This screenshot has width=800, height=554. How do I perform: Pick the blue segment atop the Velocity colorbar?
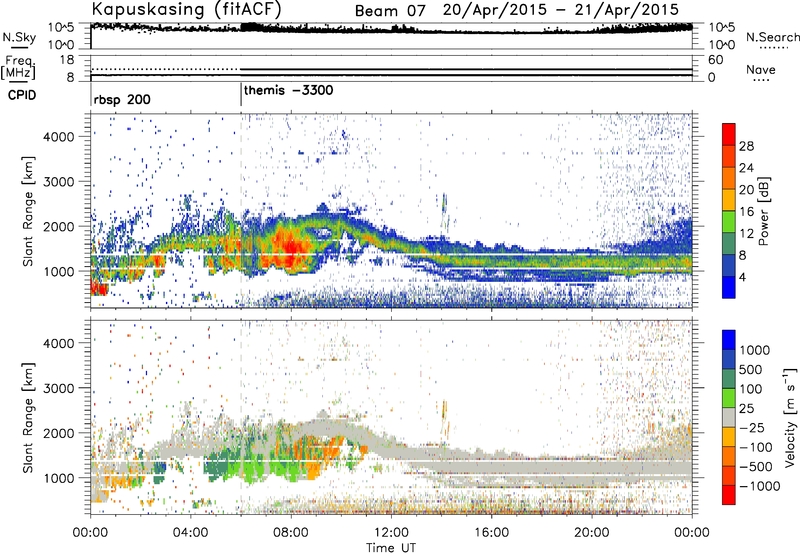[729, 340]
